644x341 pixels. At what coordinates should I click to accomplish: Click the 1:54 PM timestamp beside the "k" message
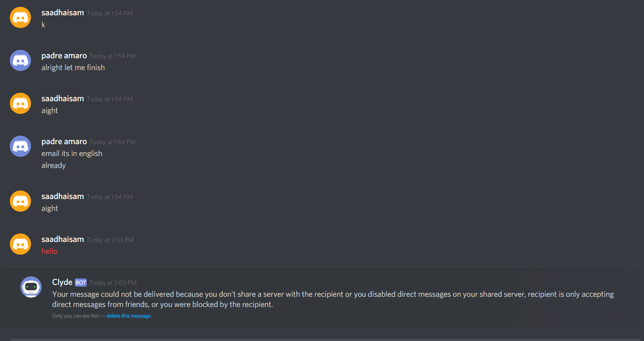[x=110, y=13]
